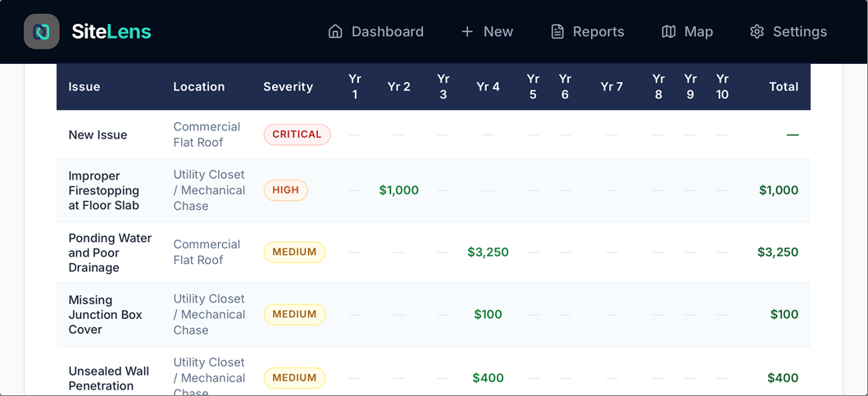The image size is (868, 396).
Task: Click the Yr 4 column header
Action: coord(488,87)
